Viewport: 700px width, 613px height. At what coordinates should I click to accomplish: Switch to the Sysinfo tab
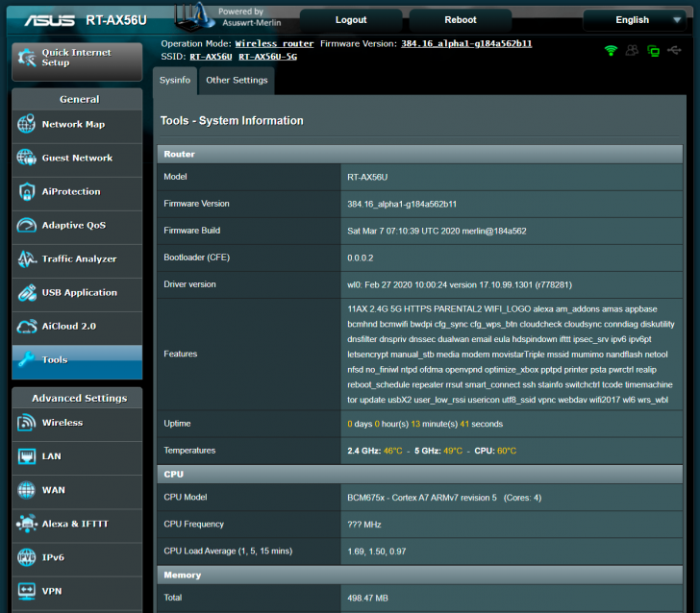point(175,81)
